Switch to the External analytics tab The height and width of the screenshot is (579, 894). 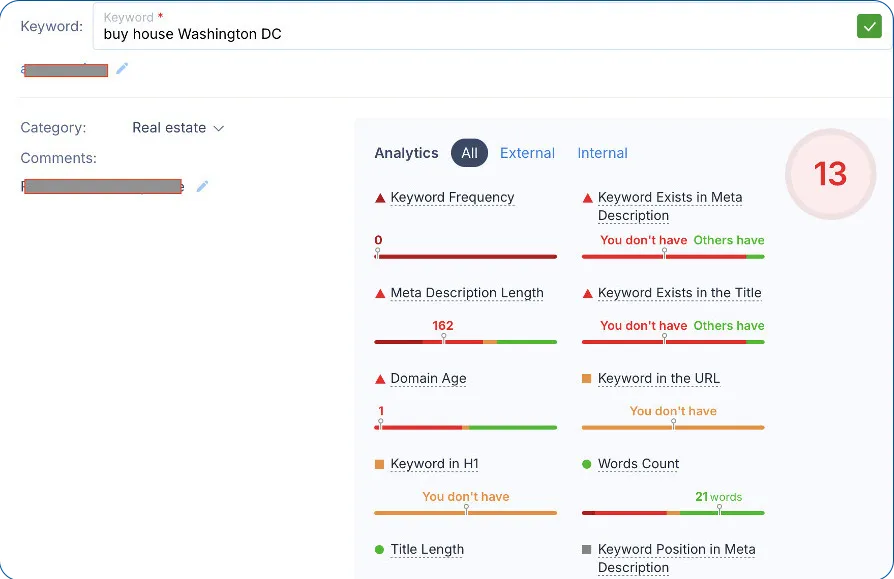[527, 153]
